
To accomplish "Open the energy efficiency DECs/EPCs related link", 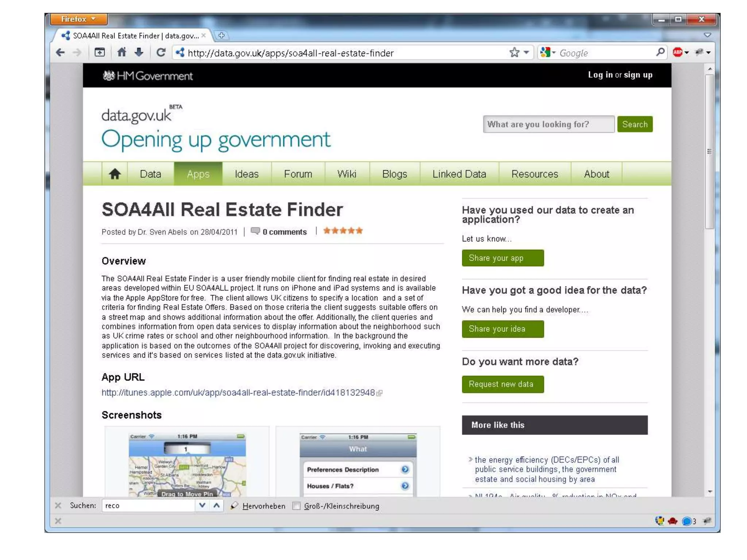I will click(547, 470).
